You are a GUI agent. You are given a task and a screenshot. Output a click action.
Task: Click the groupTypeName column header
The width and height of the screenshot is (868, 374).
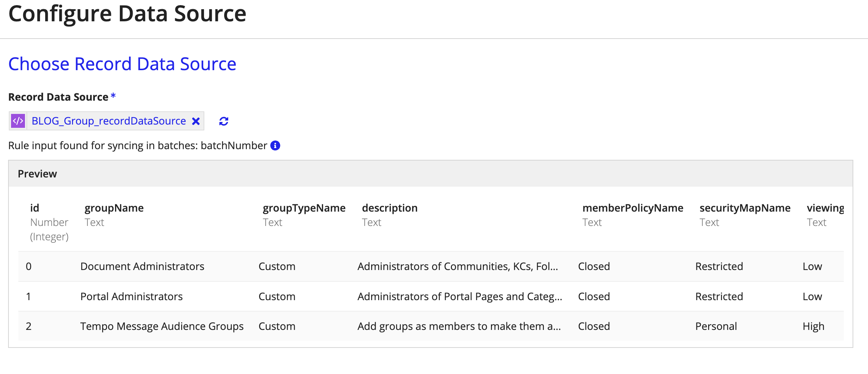[x=304, y=208]
